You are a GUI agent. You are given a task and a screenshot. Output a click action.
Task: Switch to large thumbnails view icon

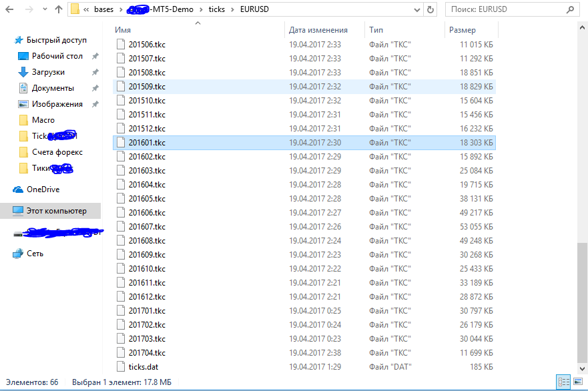coord(578,382)
